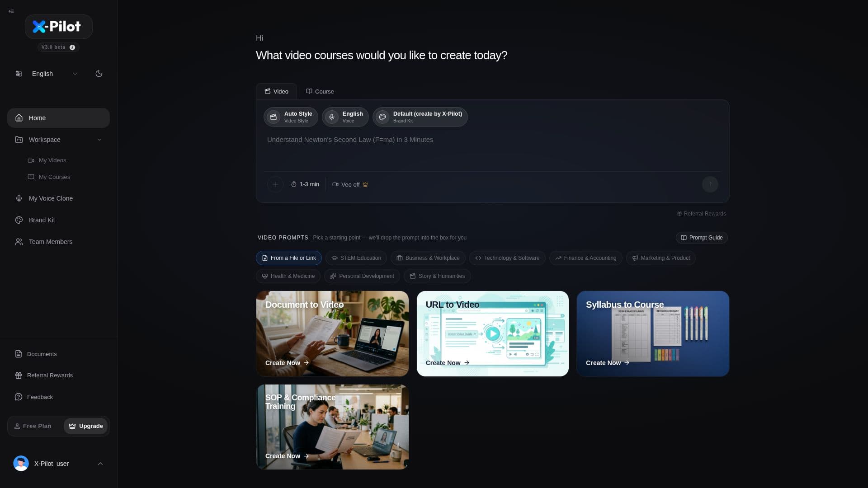Open the Referral Rewards link below the prompt box
This screenshot has width=868, height=488.
click(x=702, y=214)
